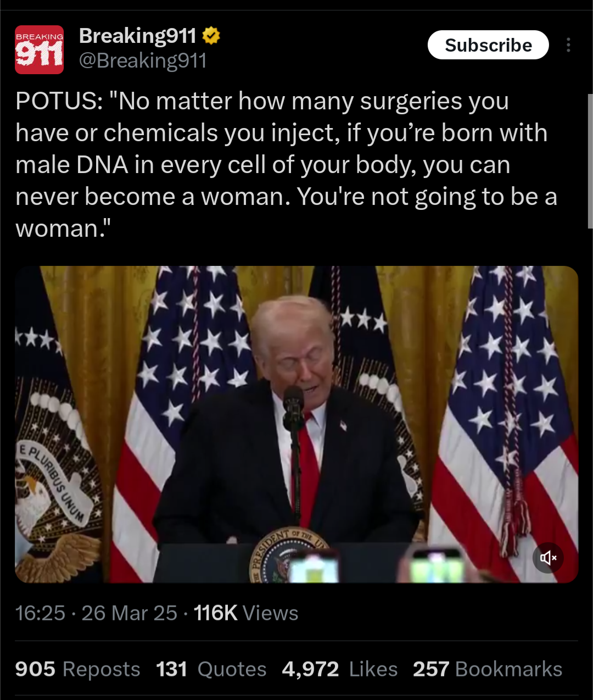Unmute the video with the speaker icon

(548, 558)
